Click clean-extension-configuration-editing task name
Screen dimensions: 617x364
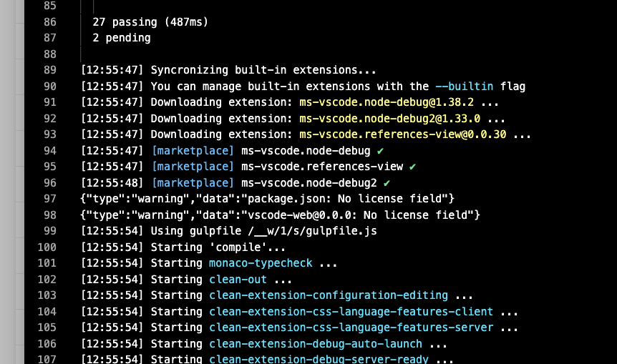(x=328, y=295)
